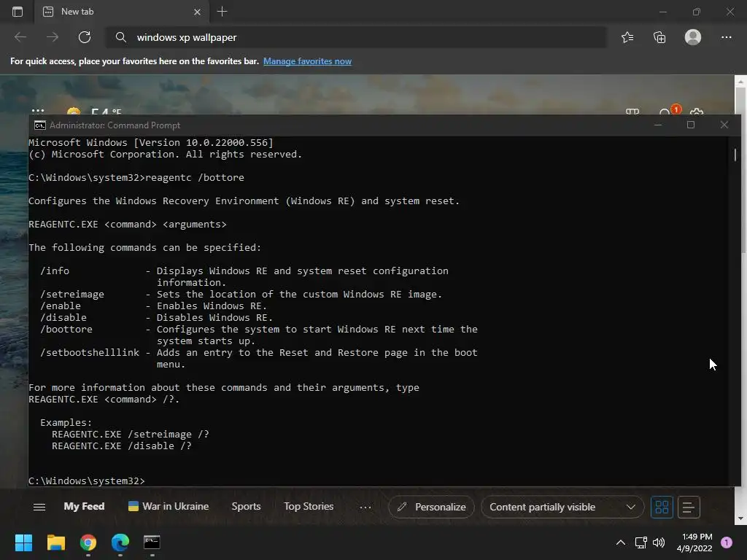Viewport: 747px width, 560px height.
Task: Focus the address bar with windows xp wallpaper
Action: (356, 37)
